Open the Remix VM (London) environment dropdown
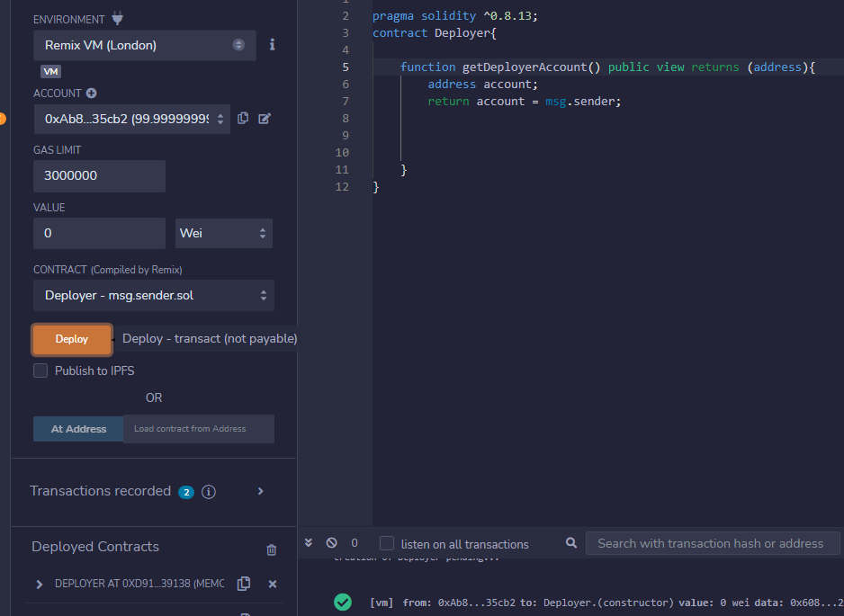Screen dimensions: 844x616 tap(144, 45)
